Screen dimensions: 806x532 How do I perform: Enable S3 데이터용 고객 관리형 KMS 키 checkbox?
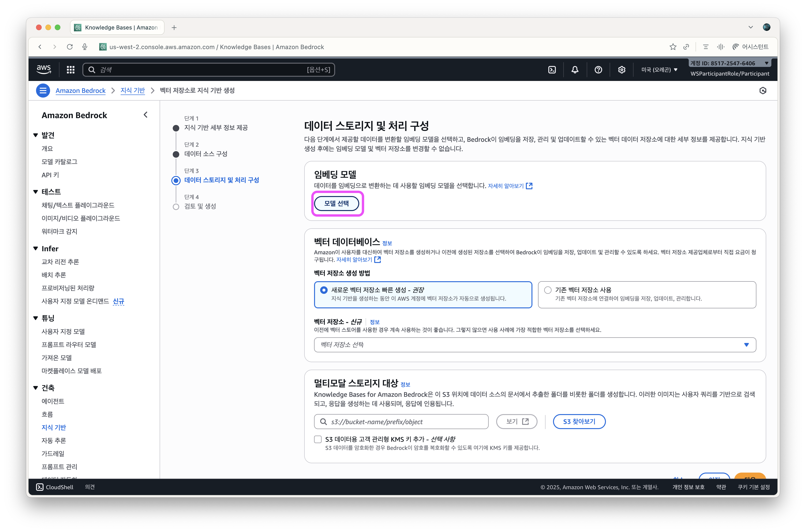[x=318, y=439]
